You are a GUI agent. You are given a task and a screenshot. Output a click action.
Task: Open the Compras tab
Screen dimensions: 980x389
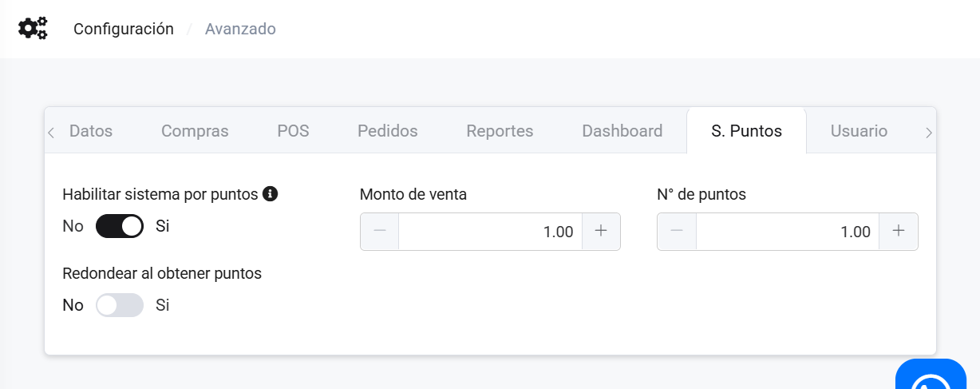click(x=195, y=131)
